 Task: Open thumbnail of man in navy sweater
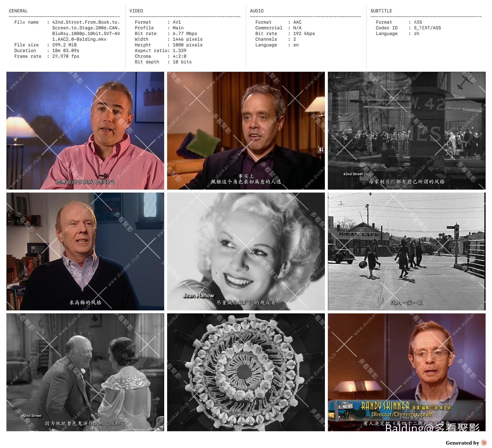coord(85,251)
